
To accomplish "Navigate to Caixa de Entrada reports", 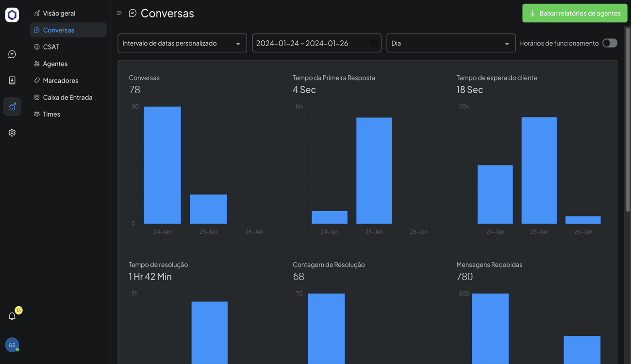I will click(x=67, y=98).
